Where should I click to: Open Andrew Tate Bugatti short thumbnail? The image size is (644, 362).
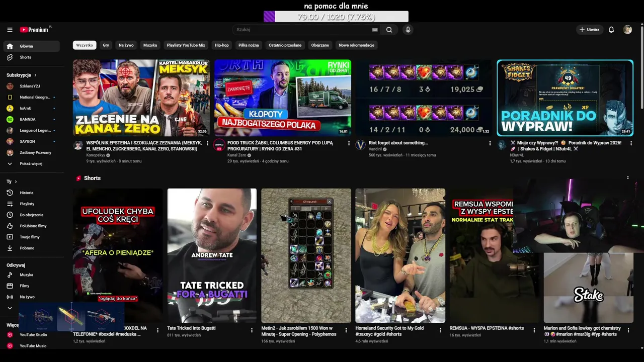212,255
